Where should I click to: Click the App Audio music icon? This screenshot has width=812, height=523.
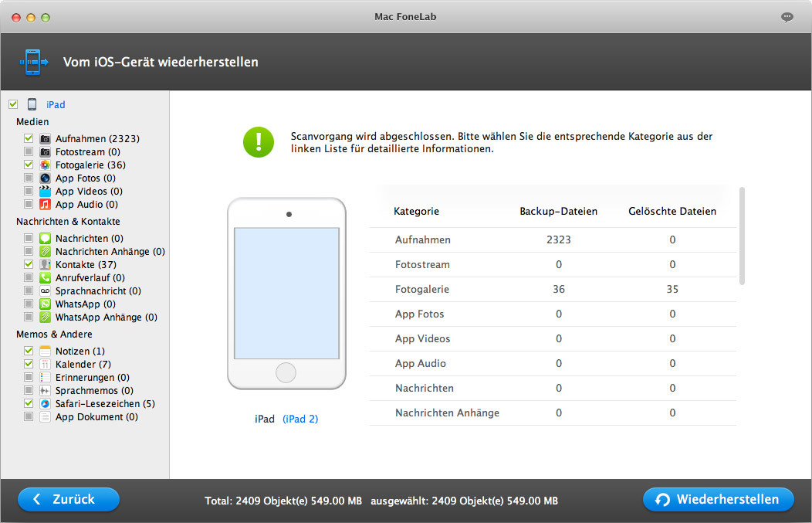click(45, 204)
